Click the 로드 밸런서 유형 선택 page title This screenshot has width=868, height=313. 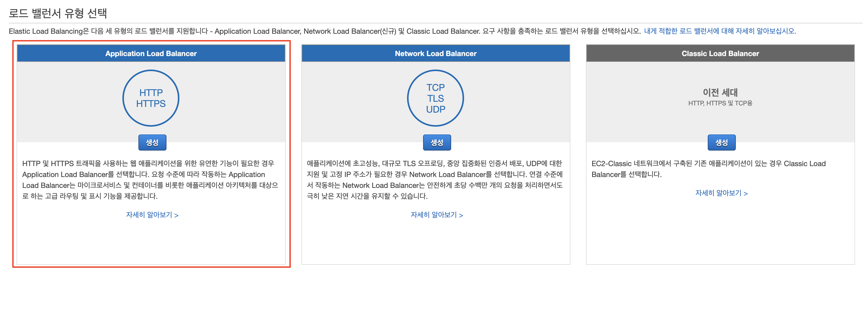click(x=58, y=13)
